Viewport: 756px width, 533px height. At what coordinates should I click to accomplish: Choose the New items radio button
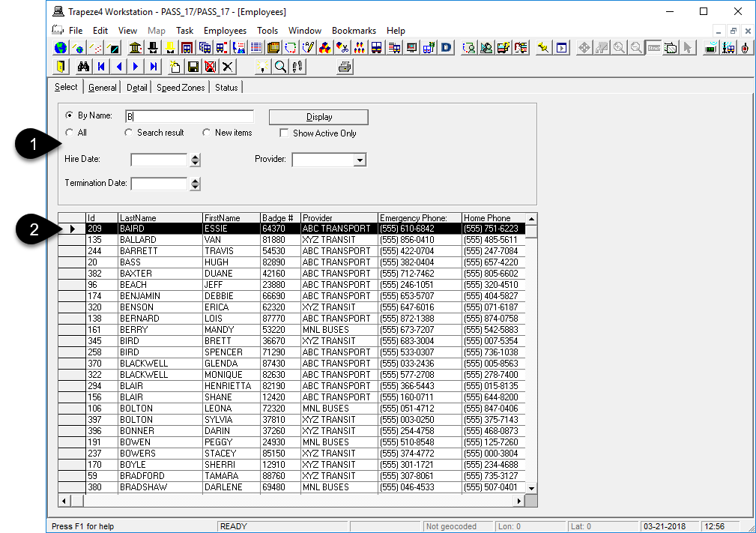click(x=207, y=132)
